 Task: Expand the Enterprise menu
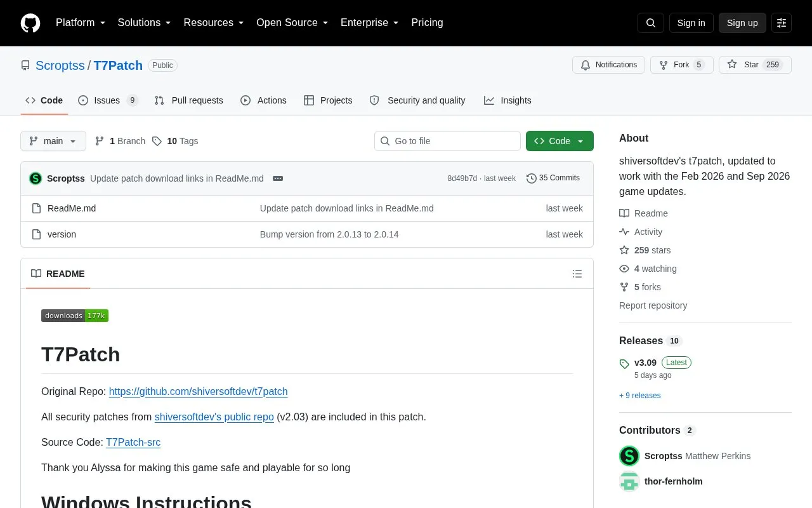coord(370,23)
